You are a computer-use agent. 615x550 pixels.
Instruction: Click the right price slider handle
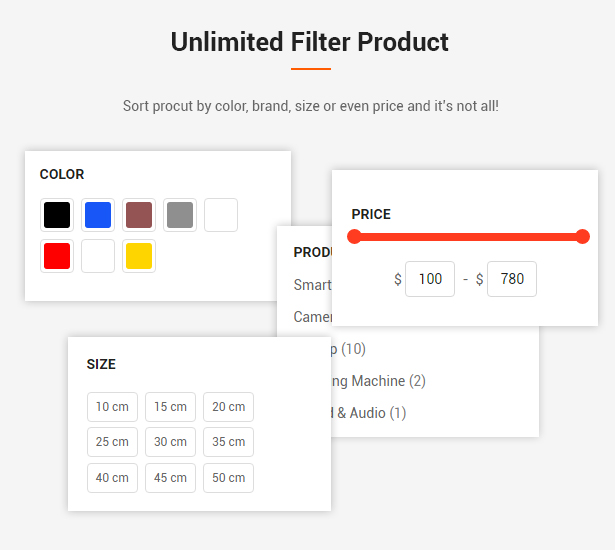pos(583,237)
